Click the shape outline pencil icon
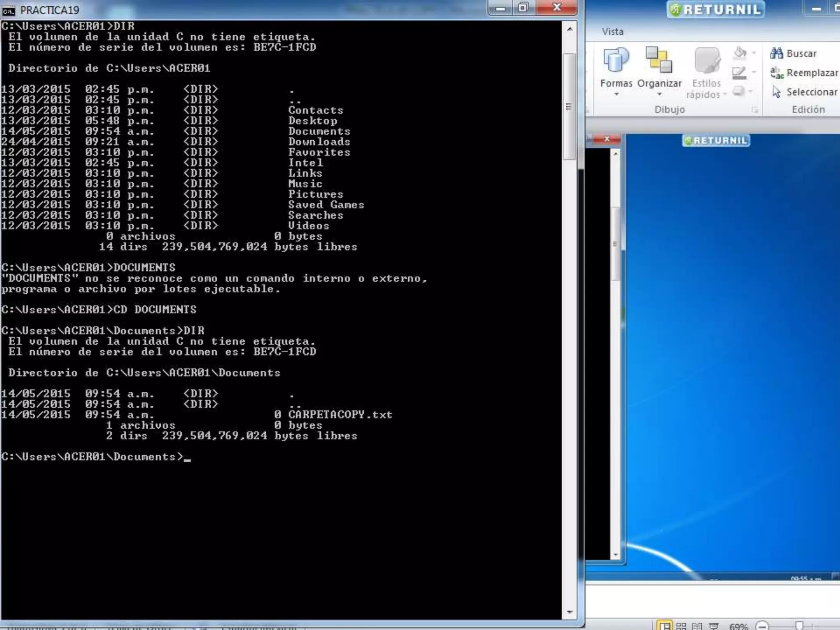The width and height of the screenshot is (840, 630). pos(739,73)
